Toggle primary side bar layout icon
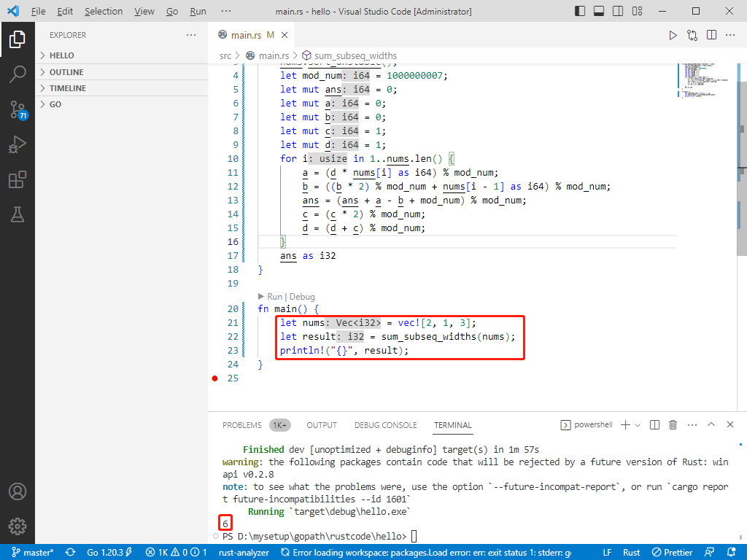Image resolution: width=747 pixels, height=560 pixels. point(580,11)
